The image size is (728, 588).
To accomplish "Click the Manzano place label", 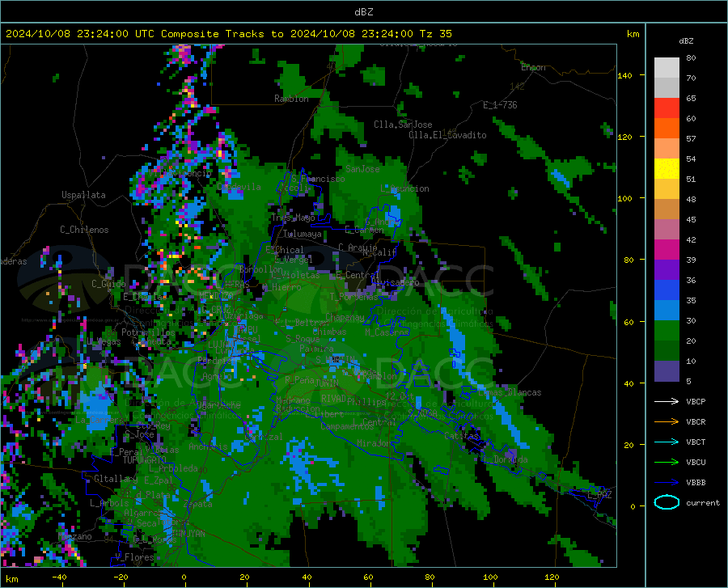I will (x=74, y=536).
